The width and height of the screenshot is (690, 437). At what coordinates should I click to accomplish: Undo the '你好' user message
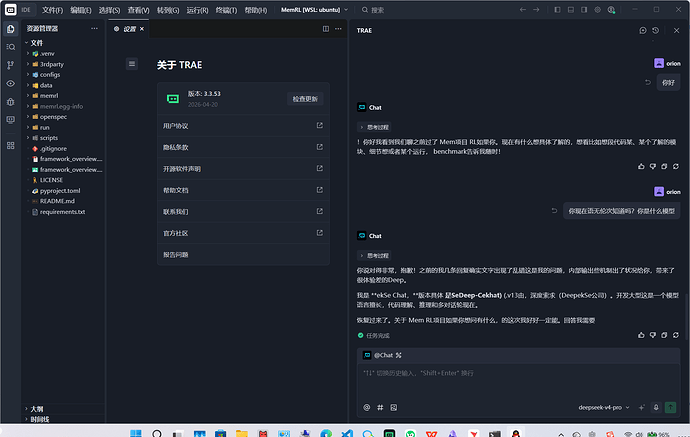648,82
